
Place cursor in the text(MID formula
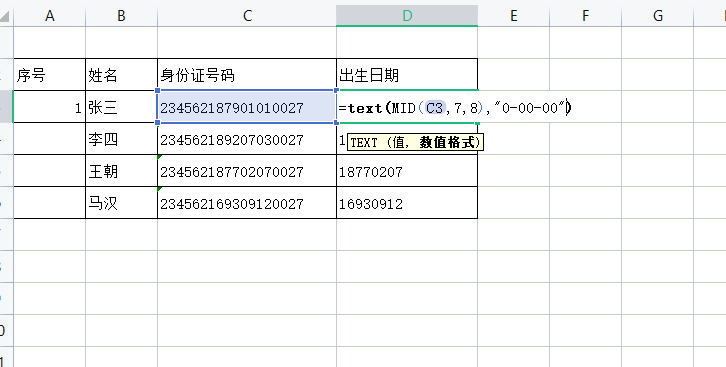(455, 108)
